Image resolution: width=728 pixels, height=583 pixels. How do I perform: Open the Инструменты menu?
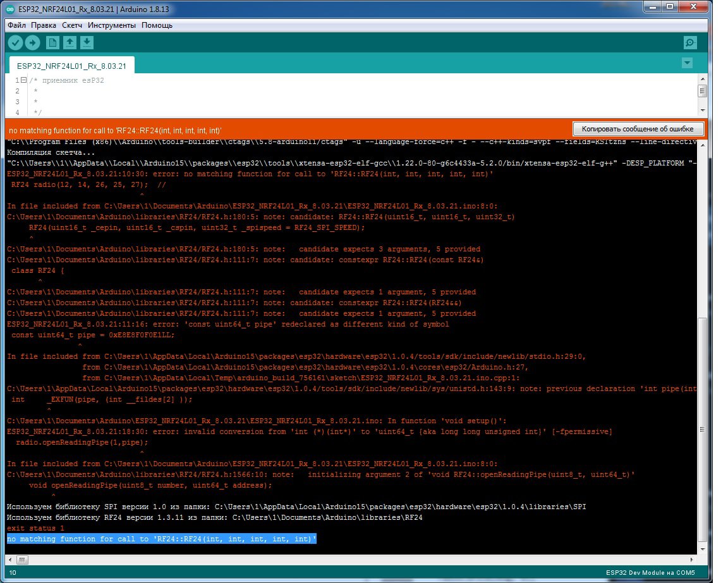pyautogui.click(x=112, y=25)
